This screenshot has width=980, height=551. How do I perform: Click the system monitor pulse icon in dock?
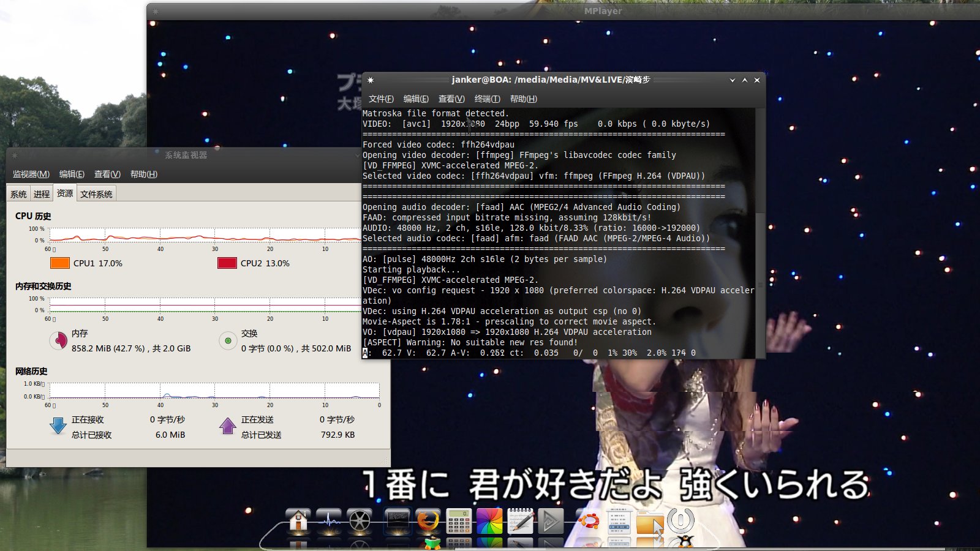click(329, 521)
